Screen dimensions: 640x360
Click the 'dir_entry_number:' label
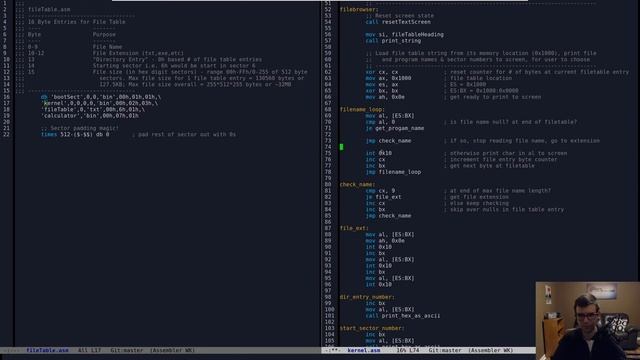tap(367, 297)
